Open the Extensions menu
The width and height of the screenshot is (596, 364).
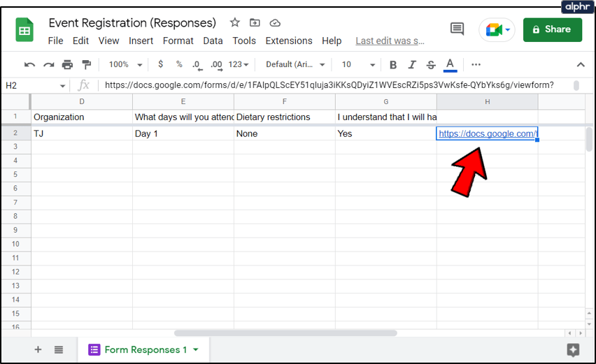289,41
